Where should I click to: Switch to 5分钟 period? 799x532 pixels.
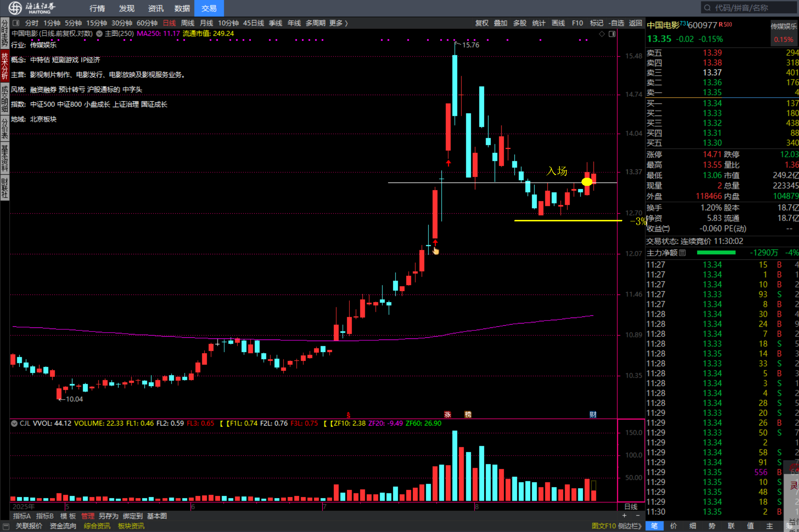(73, 23)
